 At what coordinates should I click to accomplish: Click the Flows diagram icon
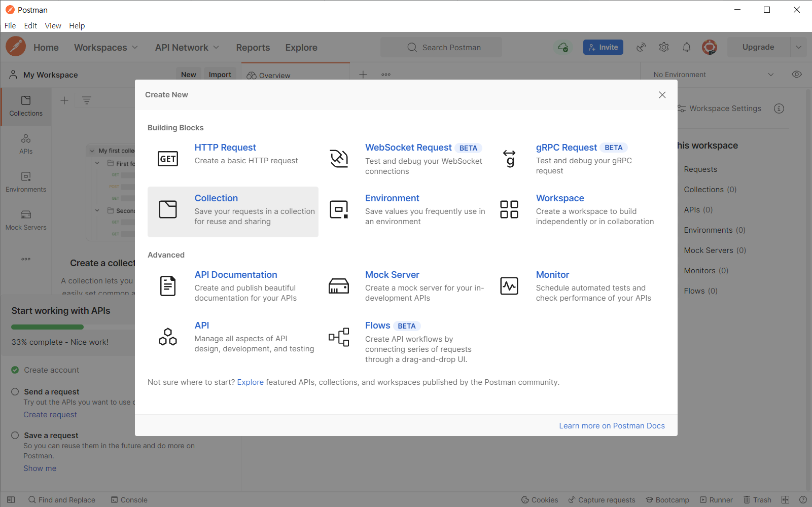[x=339, y=337]
